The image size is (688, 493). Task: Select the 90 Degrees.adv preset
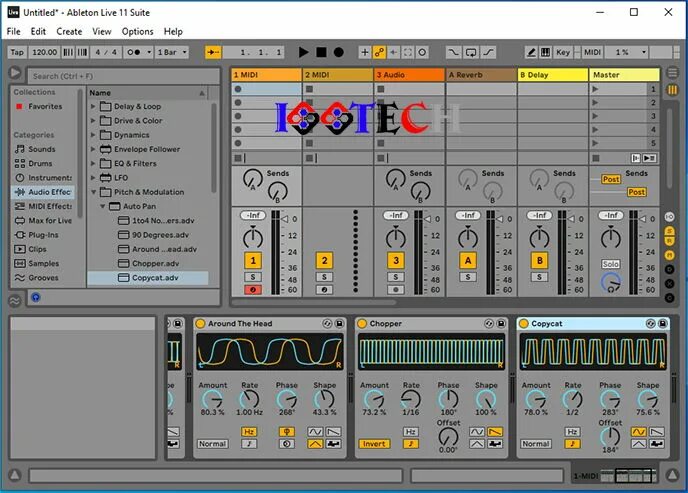(148, 235)
